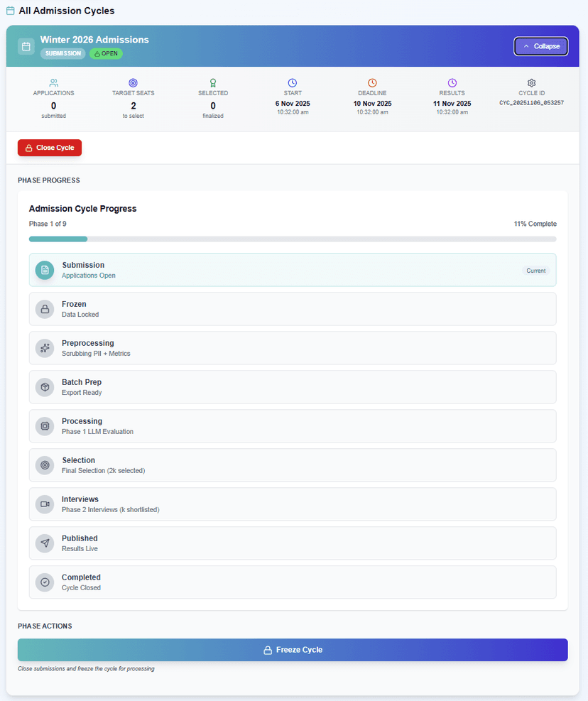Click the Published paper plane icon
The image size is (588, 701).
(45, 543)
